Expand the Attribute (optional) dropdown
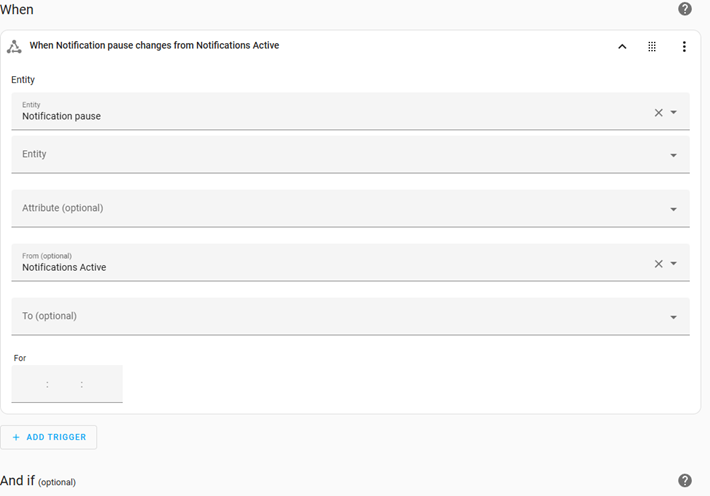 674,209
